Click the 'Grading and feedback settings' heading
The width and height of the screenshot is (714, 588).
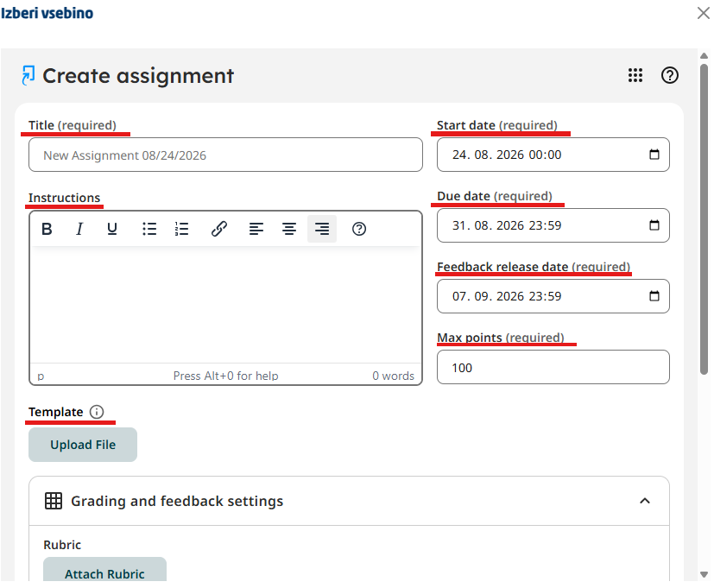click(x=177, y=501)
